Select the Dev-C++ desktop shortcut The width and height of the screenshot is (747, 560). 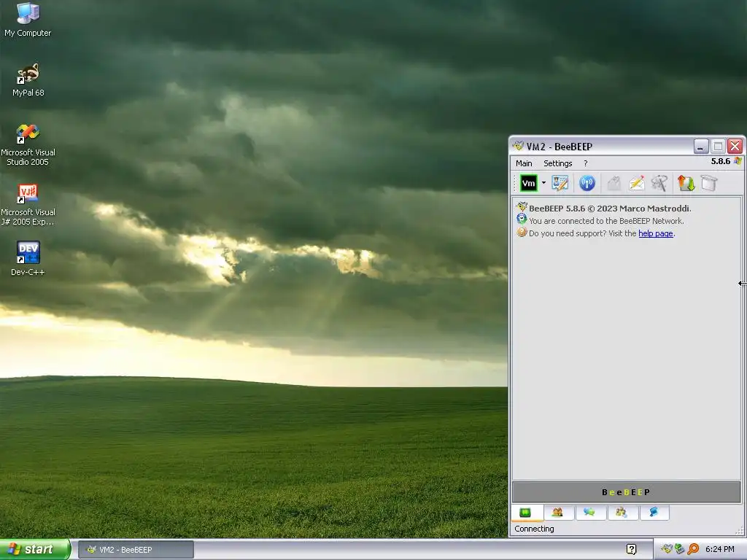pos(28,259)
